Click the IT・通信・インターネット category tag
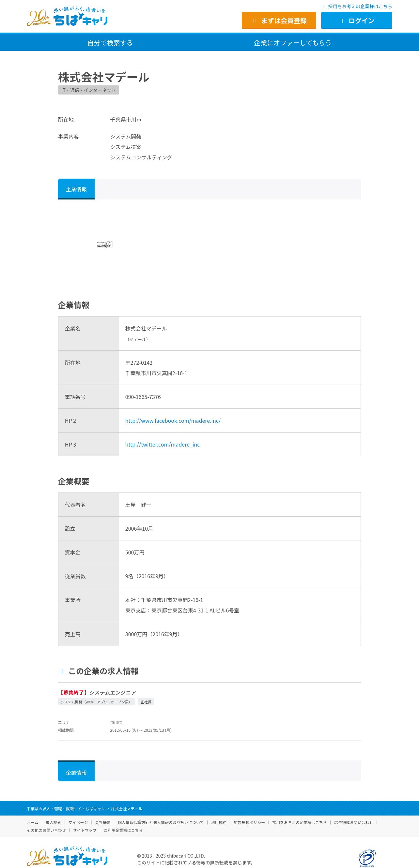The image size is (419, 868). coord(88,90)
